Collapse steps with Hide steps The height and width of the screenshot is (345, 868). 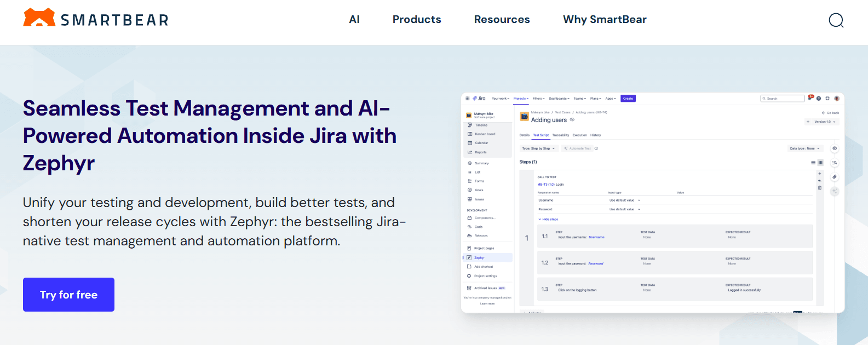tap(548, 219)
